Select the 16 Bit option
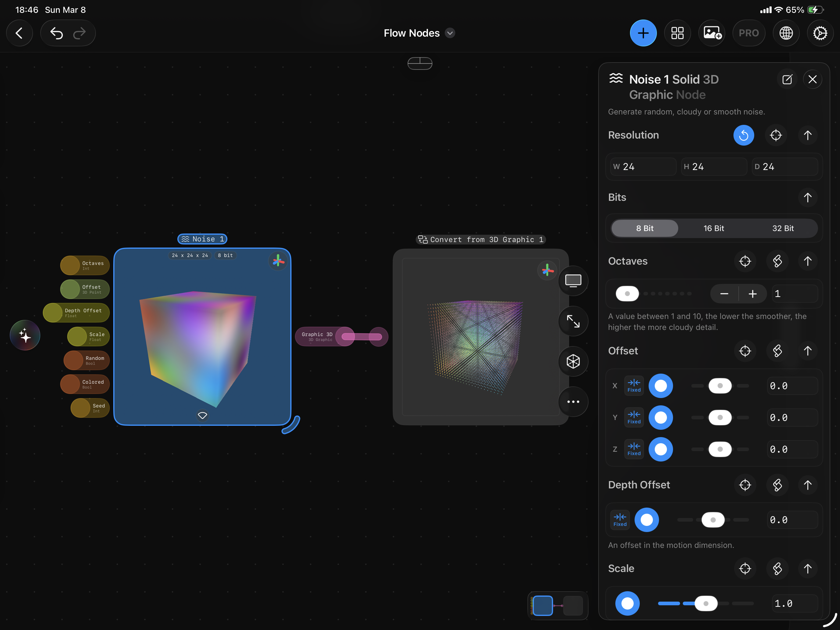 pos(714,228)
